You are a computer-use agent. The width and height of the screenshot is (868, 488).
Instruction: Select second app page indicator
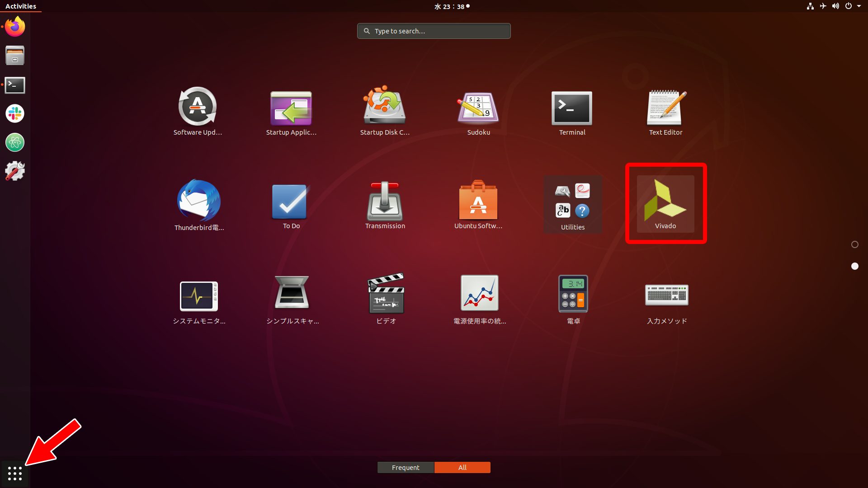(854, 266)
